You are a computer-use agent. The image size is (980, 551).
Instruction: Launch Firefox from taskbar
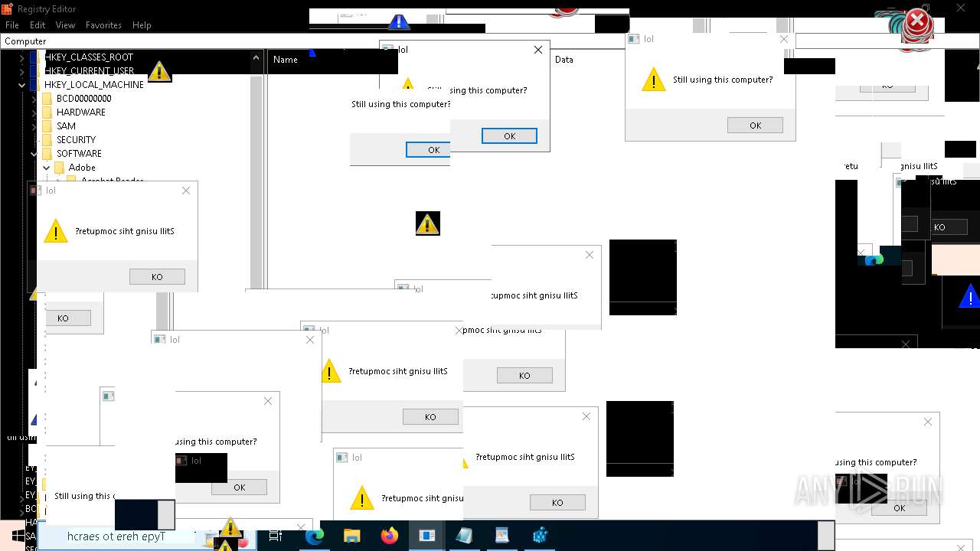tap(389, 536)
